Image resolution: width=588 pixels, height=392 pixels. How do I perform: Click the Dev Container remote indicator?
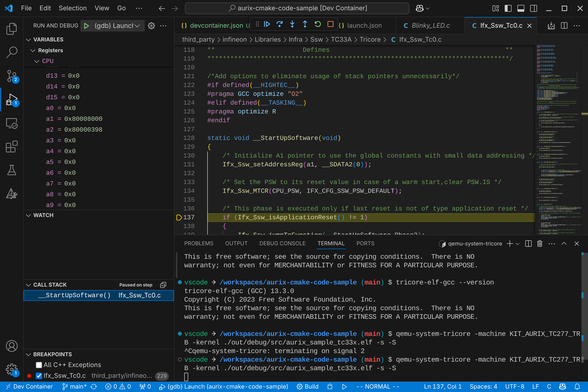tap(29, 387)
